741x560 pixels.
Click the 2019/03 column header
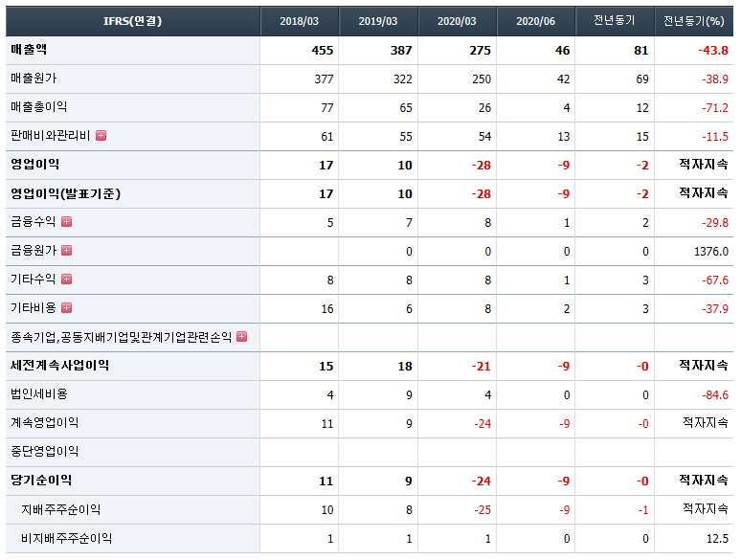click(x=378, y=21)
